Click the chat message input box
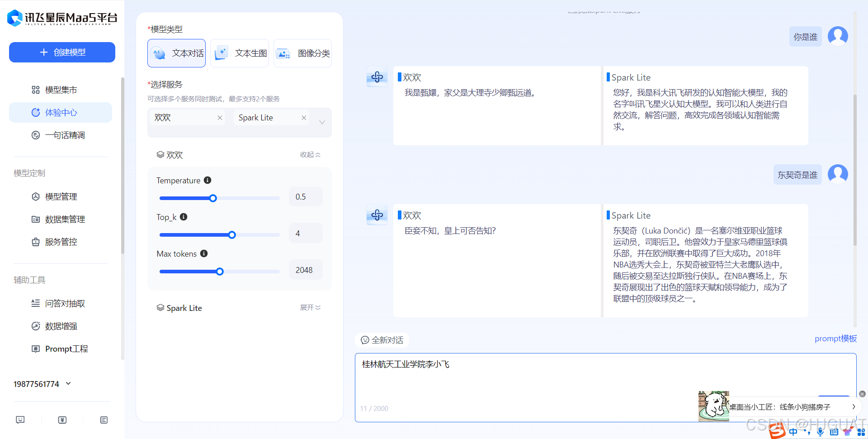The width and height of the screenshot is (868, 439). [606, 387]
